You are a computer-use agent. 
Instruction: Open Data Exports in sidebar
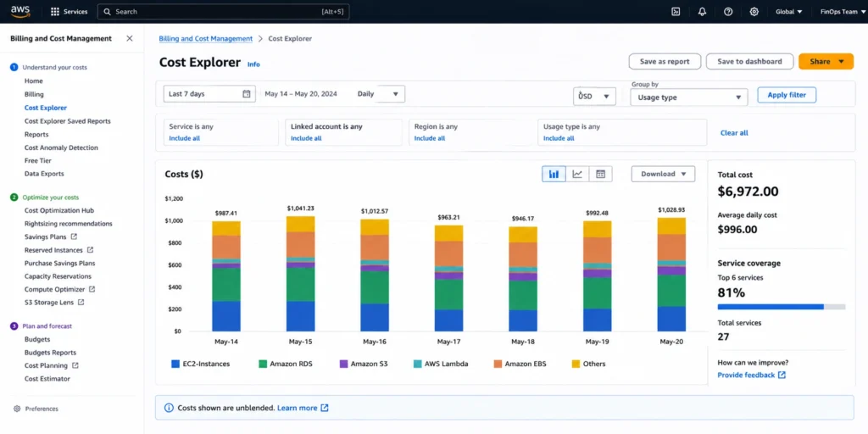pyautogui.click(x=44, y=174)
